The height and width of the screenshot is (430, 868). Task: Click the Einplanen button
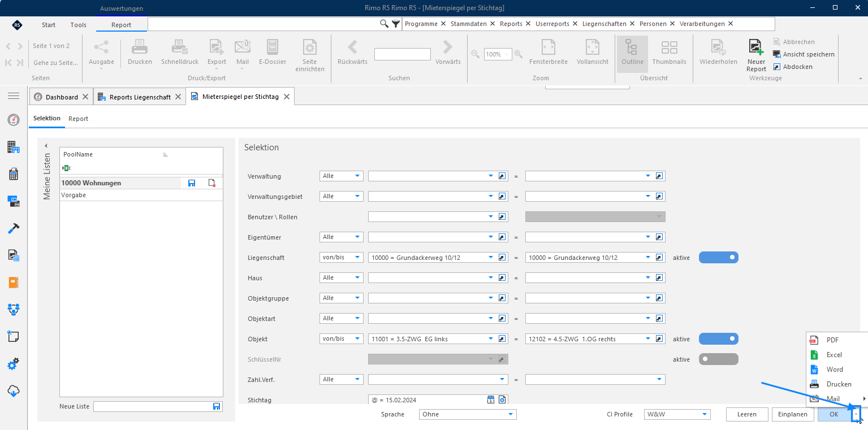coord(793,414)
